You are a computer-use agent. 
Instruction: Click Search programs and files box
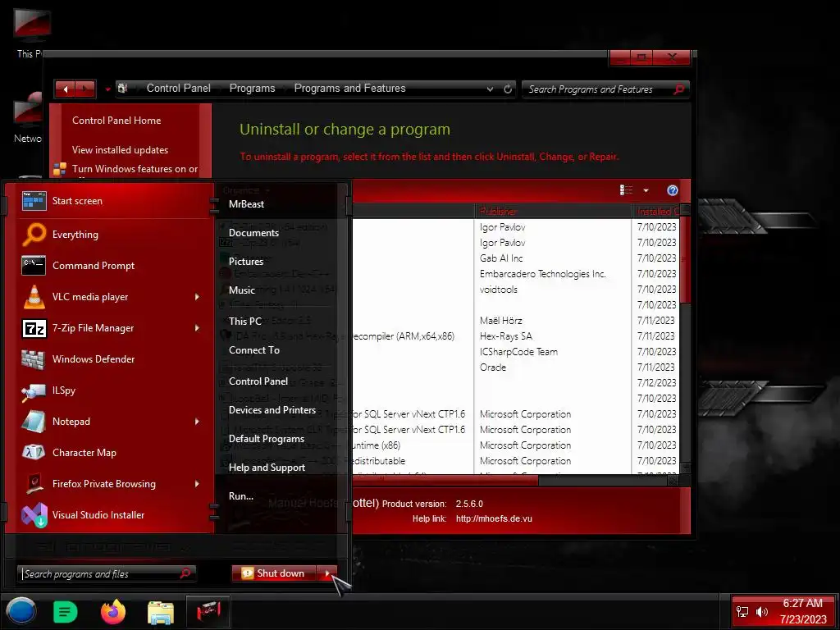point(106,573)
